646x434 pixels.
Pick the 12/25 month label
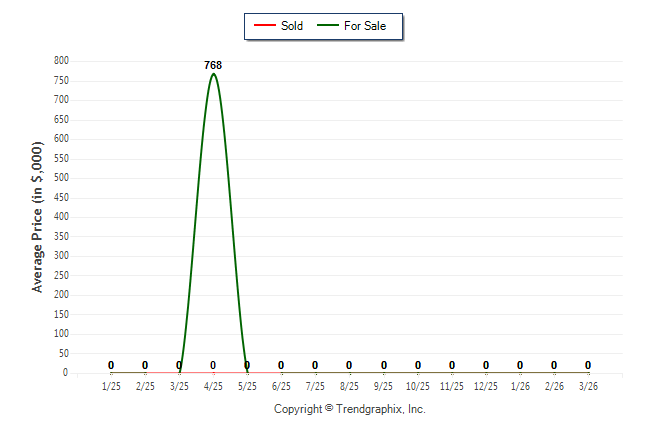coord(486,386)
